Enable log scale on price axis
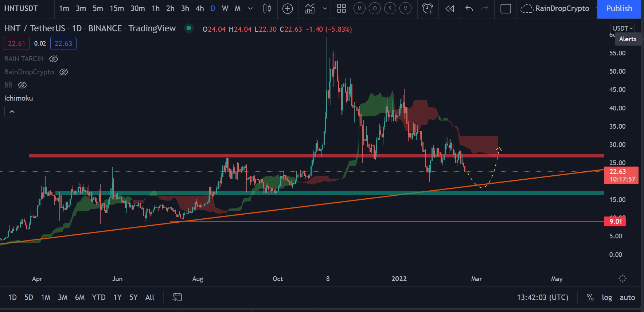This screenshot has height=312, width=644. tap(607, 297)
